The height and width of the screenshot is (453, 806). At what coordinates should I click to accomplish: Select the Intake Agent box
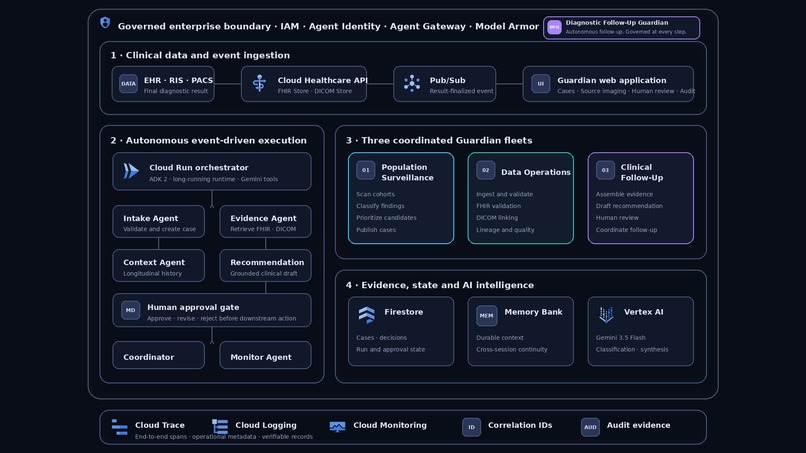coord(158,222)
